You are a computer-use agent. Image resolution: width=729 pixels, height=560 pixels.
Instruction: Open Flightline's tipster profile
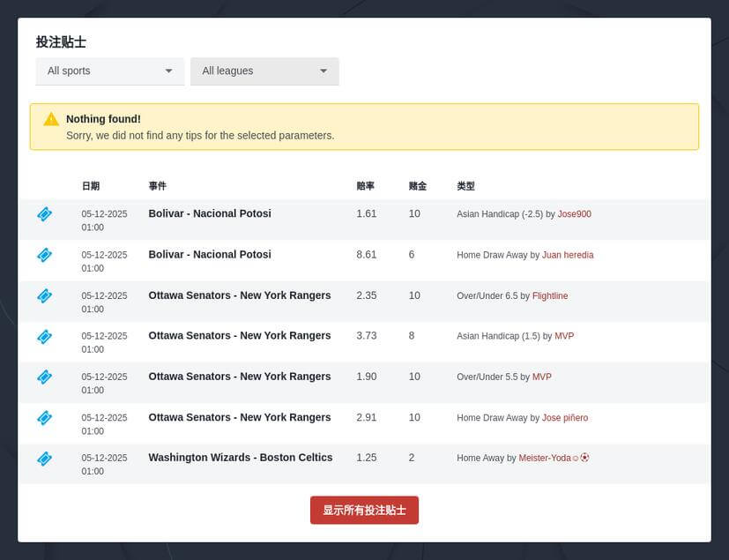coord(550,296)
